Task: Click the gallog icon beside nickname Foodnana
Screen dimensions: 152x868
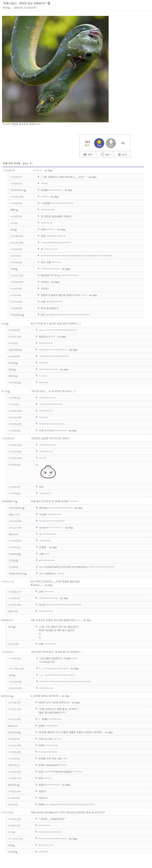Action: coord(20,554)
